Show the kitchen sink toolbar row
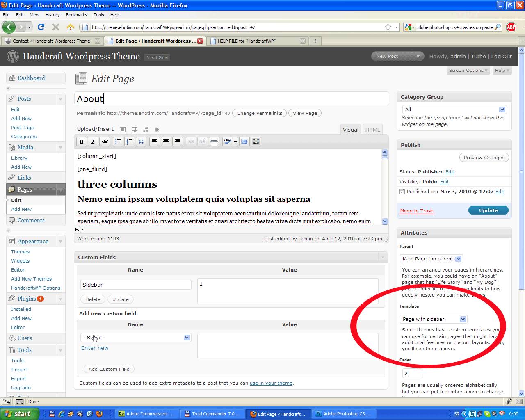The height and width of the screenshot is (420, 525). point(256,142)
